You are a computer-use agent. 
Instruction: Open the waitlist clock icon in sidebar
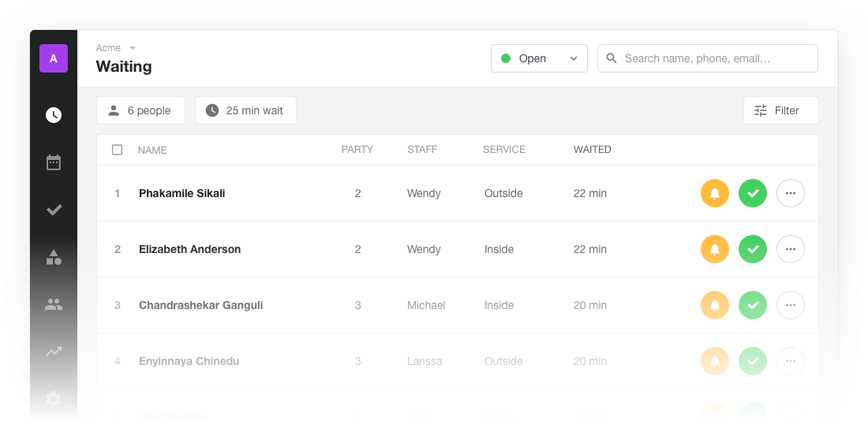click(x=54, y=115)
